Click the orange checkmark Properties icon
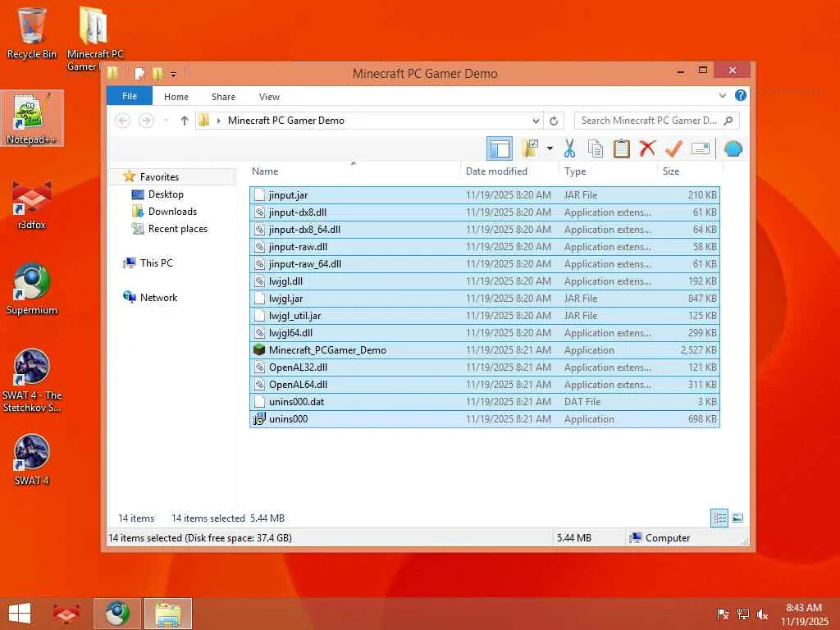The image size is (840, 630). tap(673, 148)
